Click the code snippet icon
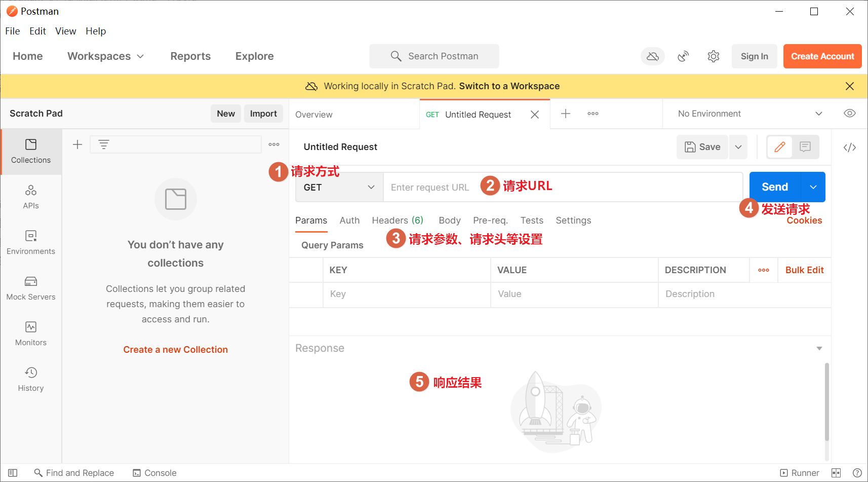The image size is (868, 482). [849, 147]
